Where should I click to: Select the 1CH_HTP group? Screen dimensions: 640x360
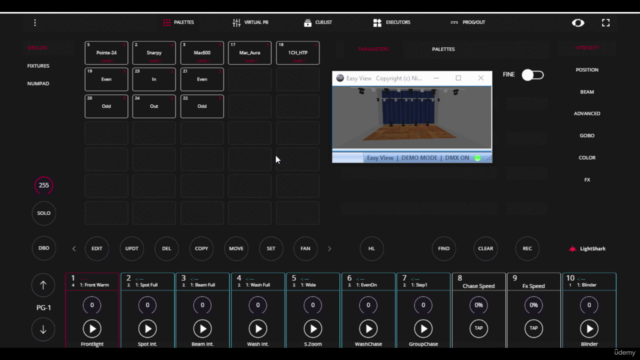point(298,53)
